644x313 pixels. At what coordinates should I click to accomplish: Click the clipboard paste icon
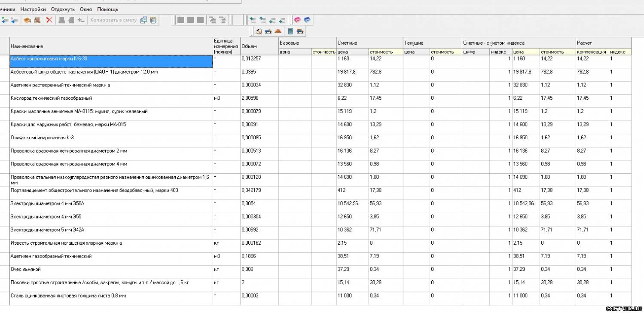point(153,20)
